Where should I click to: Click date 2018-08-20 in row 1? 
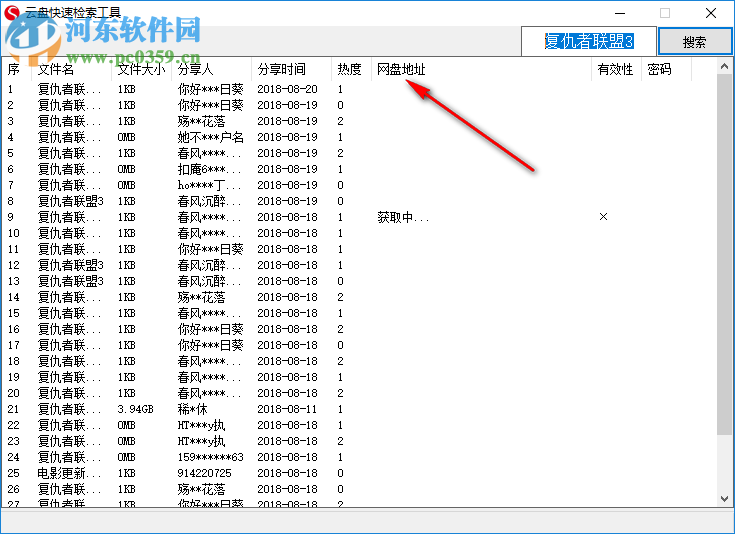(x=287, y=89)
